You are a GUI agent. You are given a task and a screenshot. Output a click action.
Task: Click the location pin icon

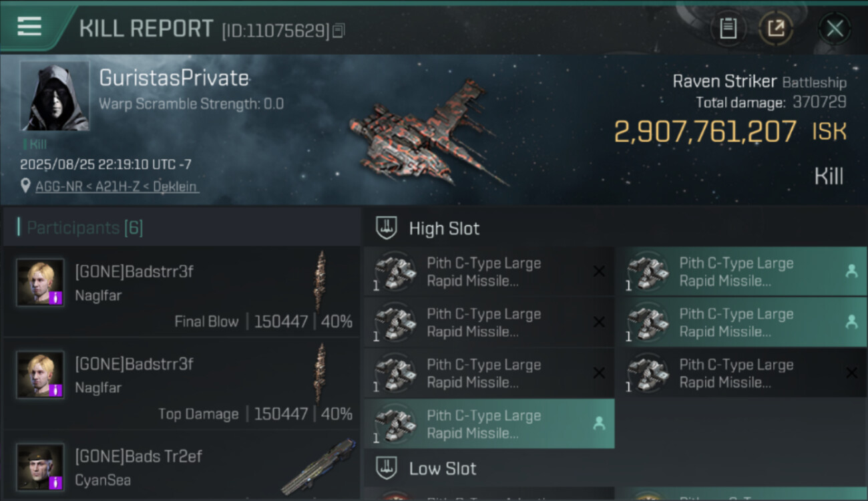tap(25, 186)
